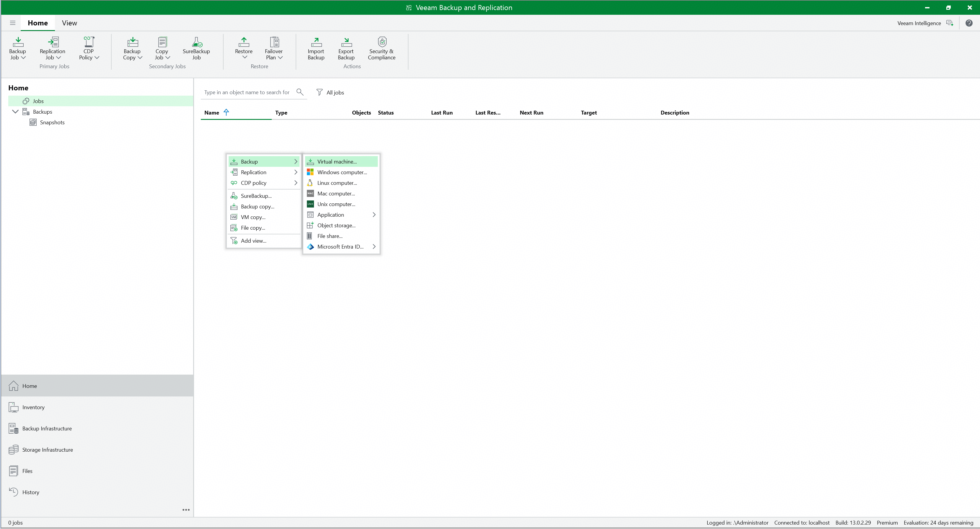980x529 pixels.
Task: Sort by the Target column header
Action: (589, 112)
